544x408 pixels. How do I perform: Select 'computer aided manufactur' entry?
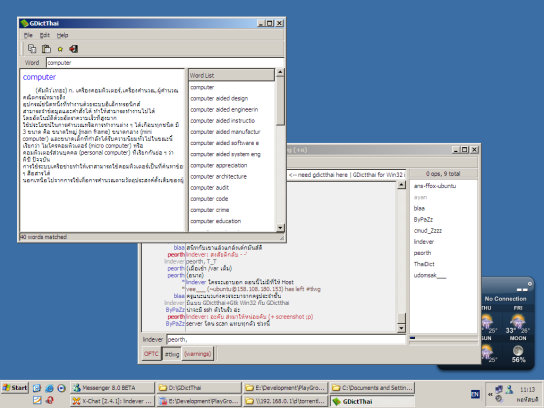(x=225, y=132)
